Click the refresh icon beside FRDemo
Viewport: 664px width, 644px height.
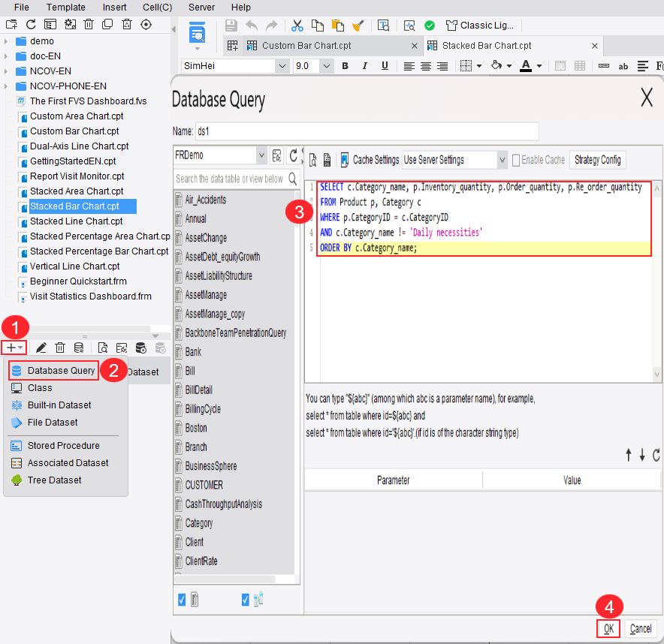pyautogui.click(x=293, y=155)
